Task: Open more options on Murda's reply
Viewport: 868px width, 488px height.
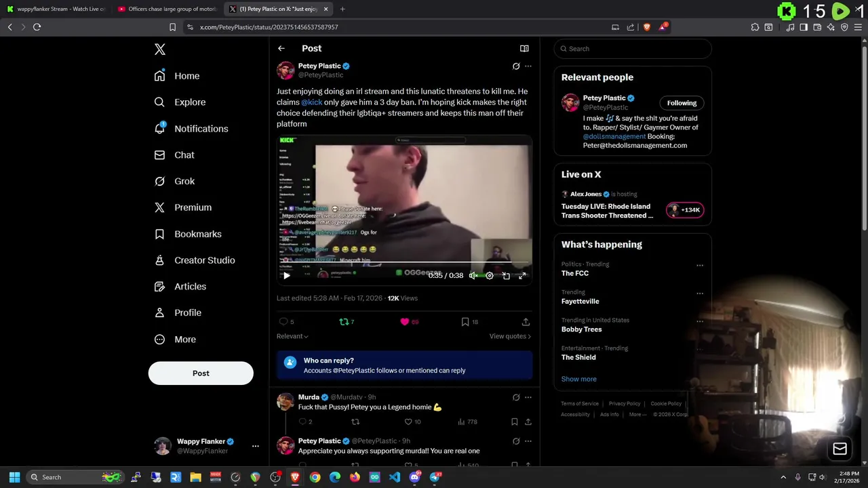Action: click(528, 398)
